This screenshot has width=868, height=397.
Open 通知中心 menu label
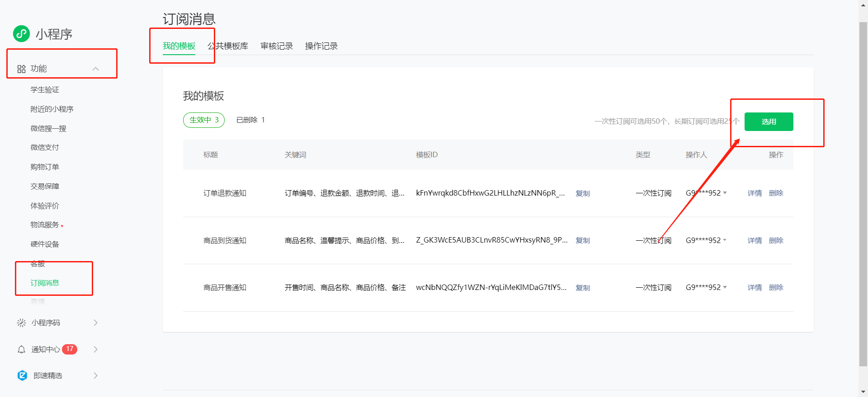click(x=46, y=350)
